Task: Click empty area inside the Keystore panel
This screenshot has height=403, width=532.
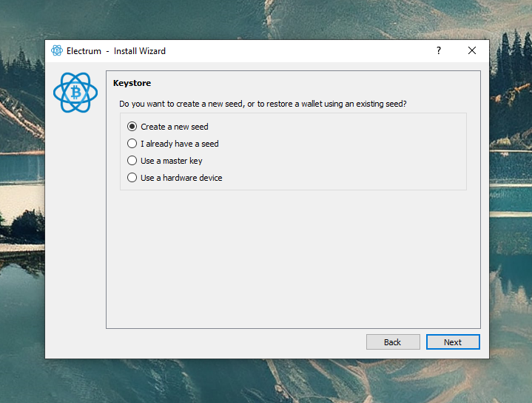Action: click(x=292, y=259)
